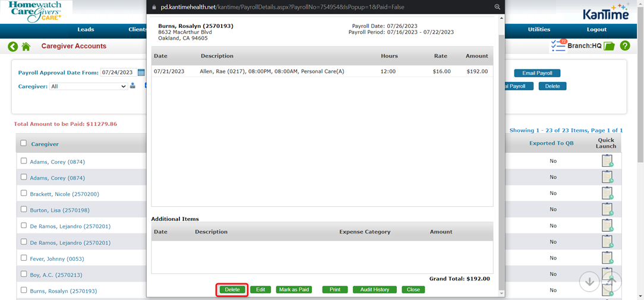Tick the checkbox for Burton, Lisa
644x300 pixels.
point(24,209)
